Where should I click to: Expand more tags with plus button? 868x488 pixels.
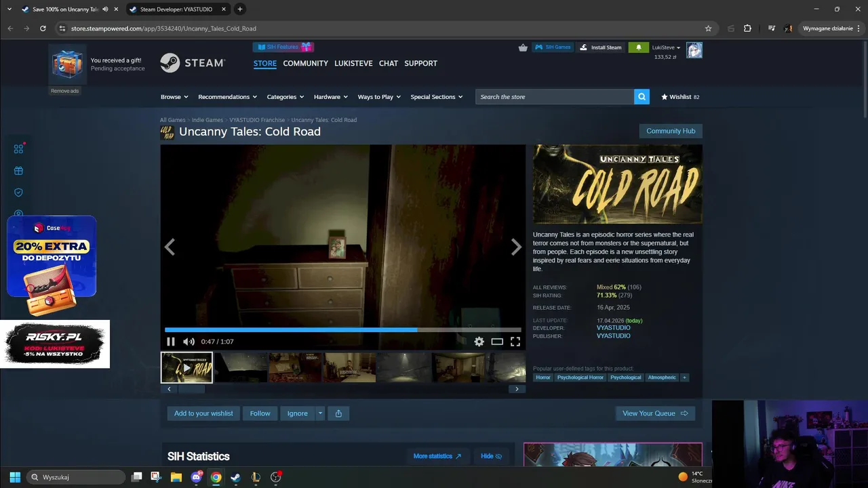(684, 378)
